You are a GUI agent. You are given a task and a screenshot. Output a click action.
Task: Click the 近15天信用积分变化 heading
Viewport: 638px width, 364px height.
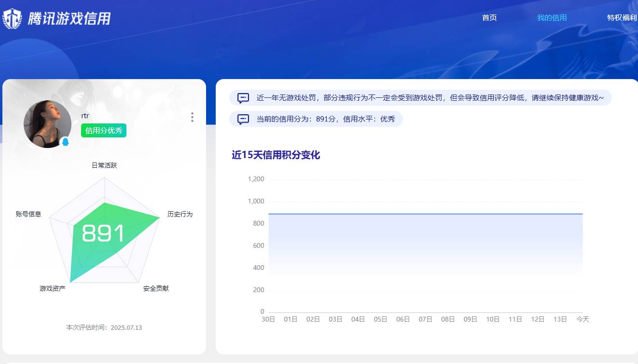[x=276, y=155]
